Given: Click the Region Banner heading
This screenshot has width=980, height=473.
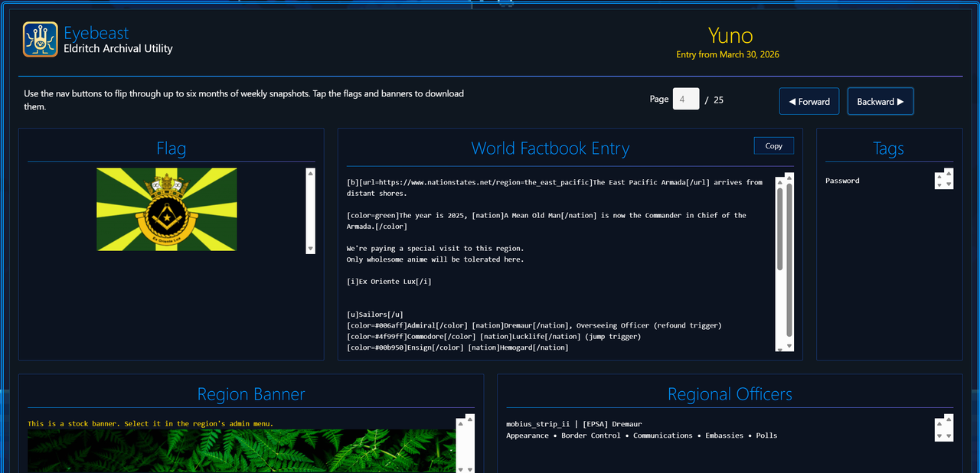Looking at the screenshot, I should 251,394.
